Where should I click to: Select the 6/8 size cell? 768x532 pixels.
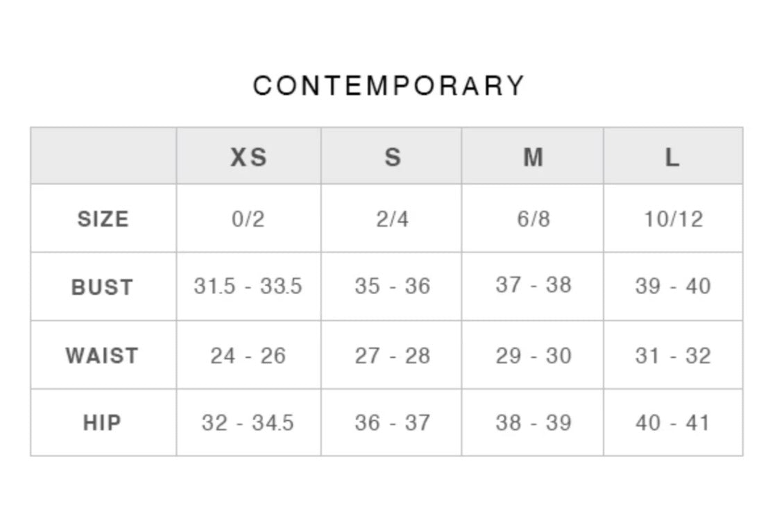point(533,219)
